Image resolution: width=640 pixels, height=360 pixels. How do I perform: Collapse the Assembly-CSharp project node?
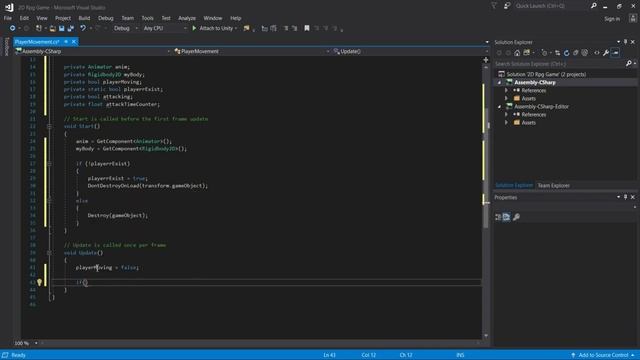(x=499, y=82)
